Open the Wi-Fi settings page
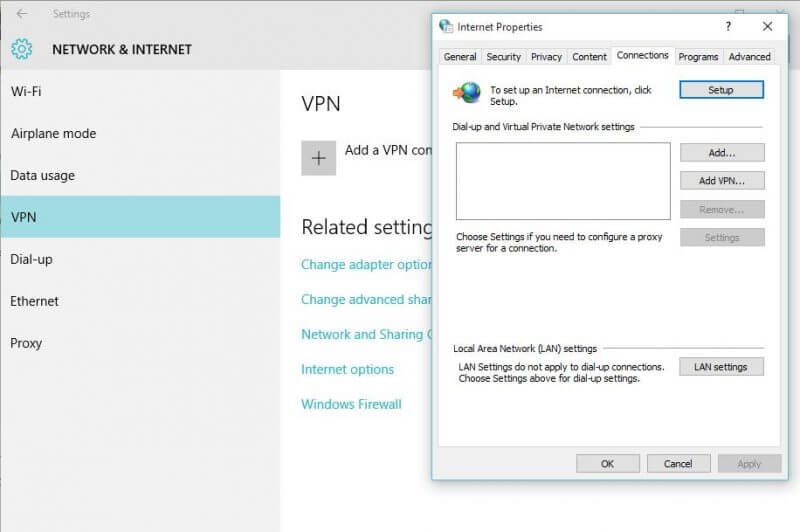The width and height of the screenshot is (800, 532). click(140, 91)
